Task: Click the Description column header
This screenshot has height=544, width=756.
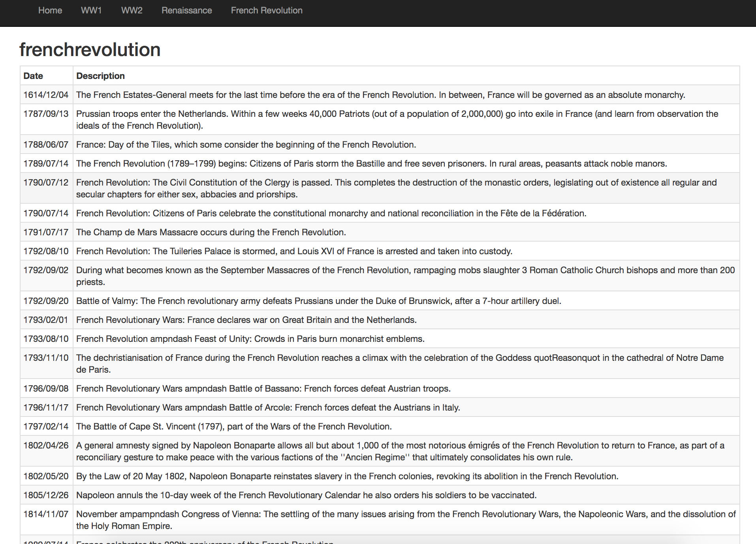Action: [100, 76]
